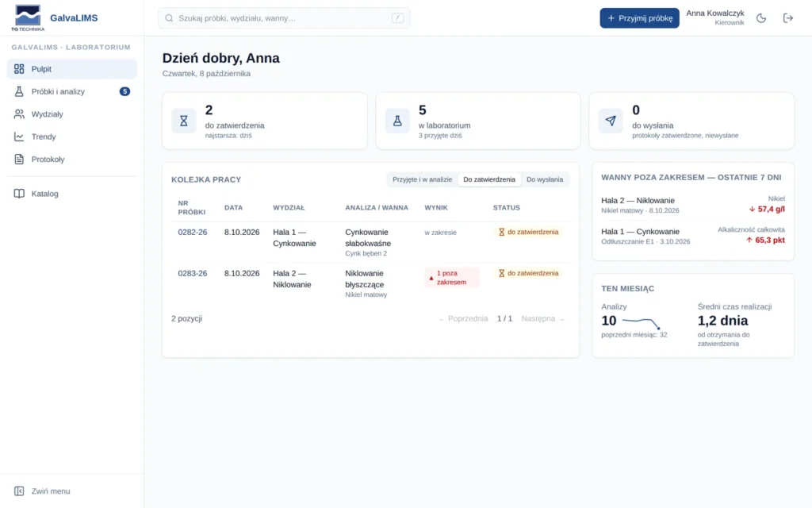Image resolution: width=812 pixels, height=508 pixels.
Task: Click the document icon beside Protokoły
Action: pos(19,159)
